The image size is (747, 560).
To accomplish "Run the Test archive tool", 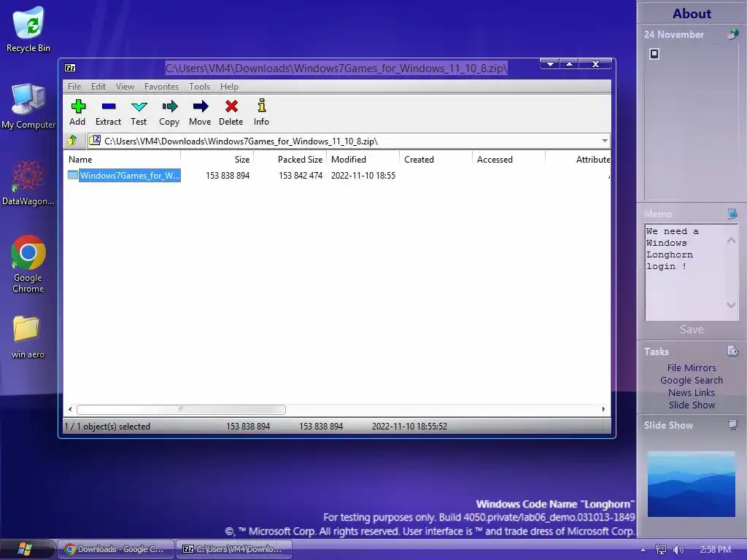I will pyautogui.click(x=139, y=112).
